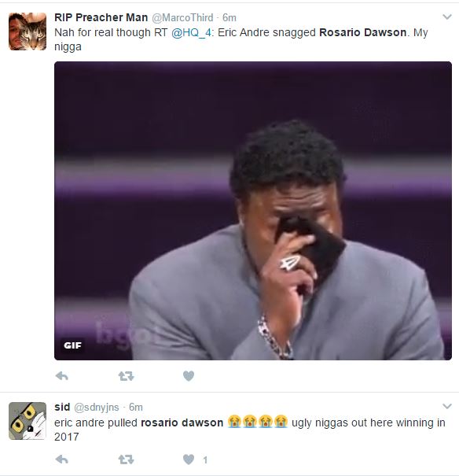Open the RIP Preacher Man display name

pos(101,17)
